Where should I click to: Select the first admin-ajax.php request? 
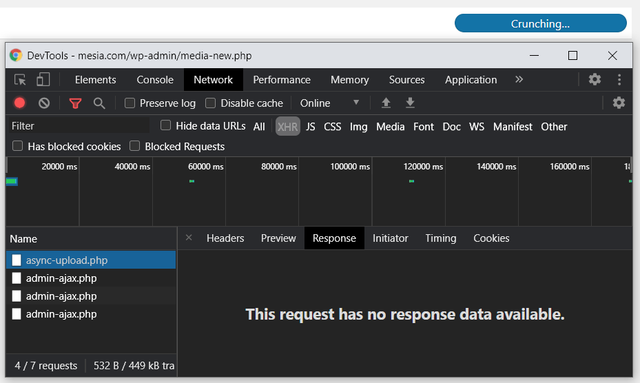tap(91, 278)
